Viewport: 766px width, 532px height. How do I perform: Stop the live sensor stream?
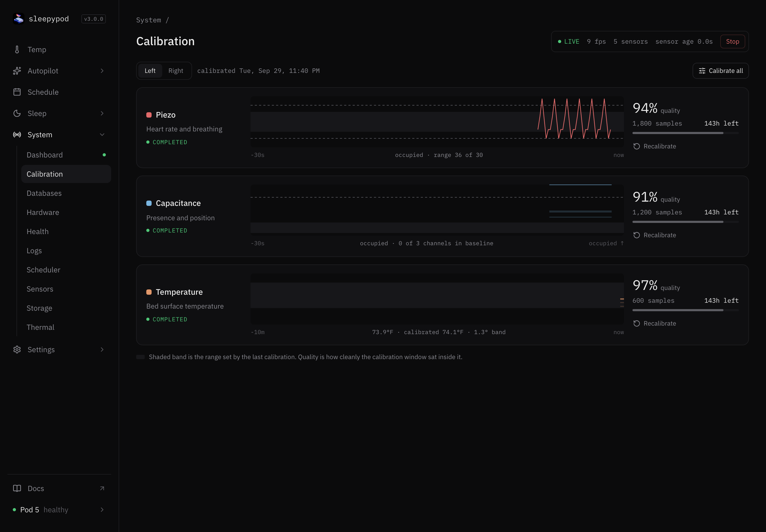pos(732,42)
